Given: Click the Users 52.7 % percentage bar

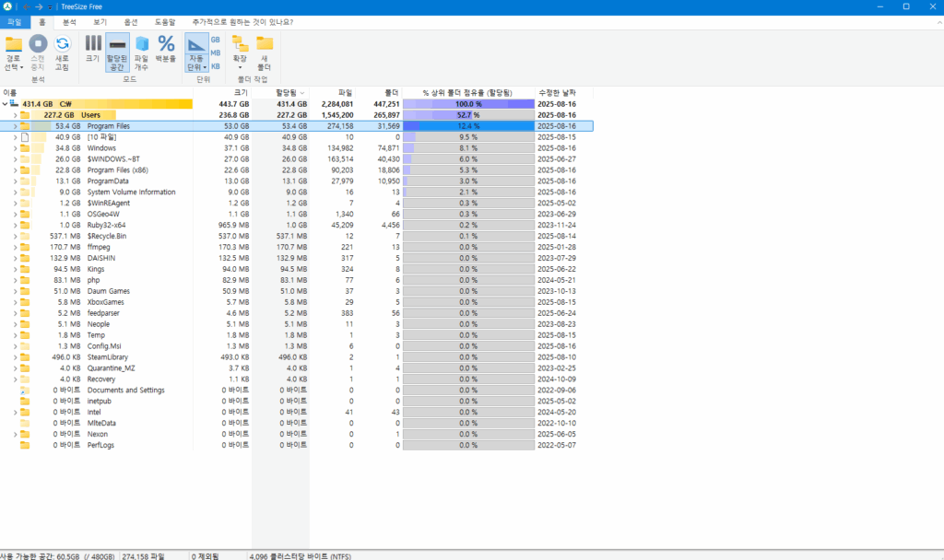Looking at the screenshot, I should click(468, 115).
